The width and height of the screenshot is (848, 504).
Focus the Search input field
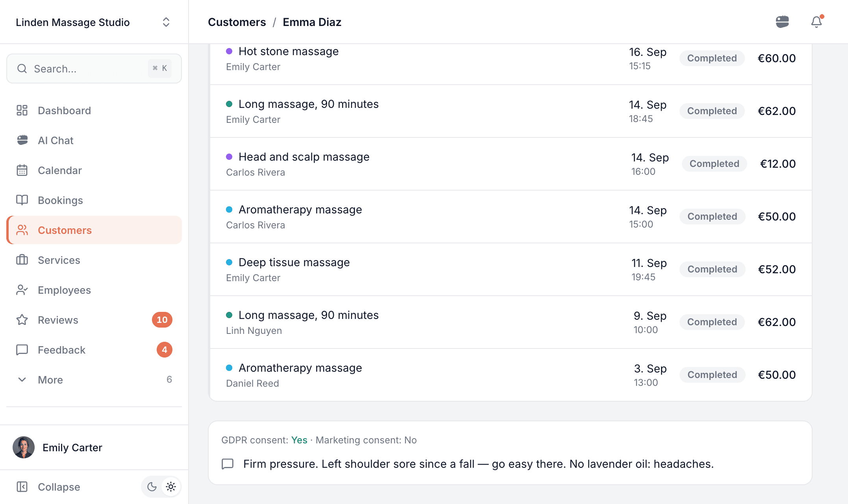click(94, 69)
